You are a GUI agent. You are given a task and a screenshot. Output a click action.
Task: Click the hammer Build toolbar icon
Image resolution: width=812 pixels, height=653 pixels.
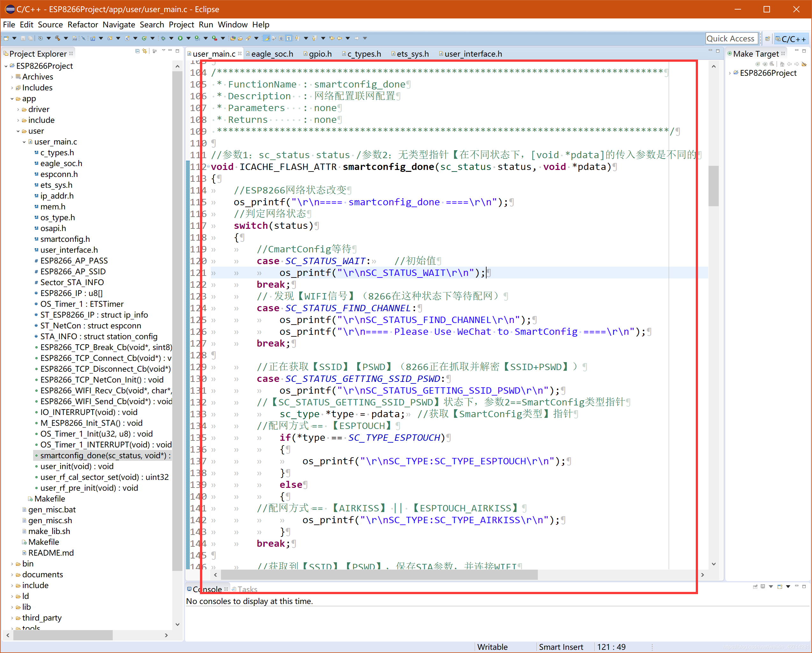tap(58, 38)
